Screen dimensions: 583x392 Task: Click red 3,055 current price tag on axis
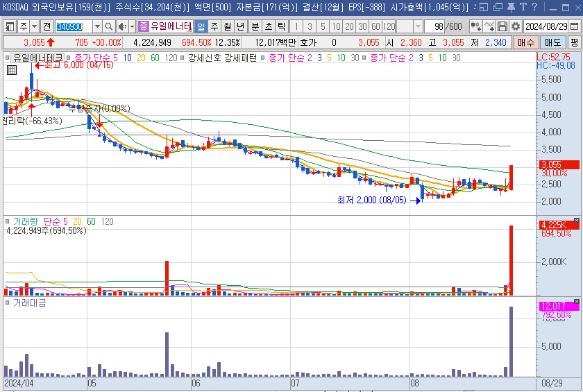coord(559,164)
